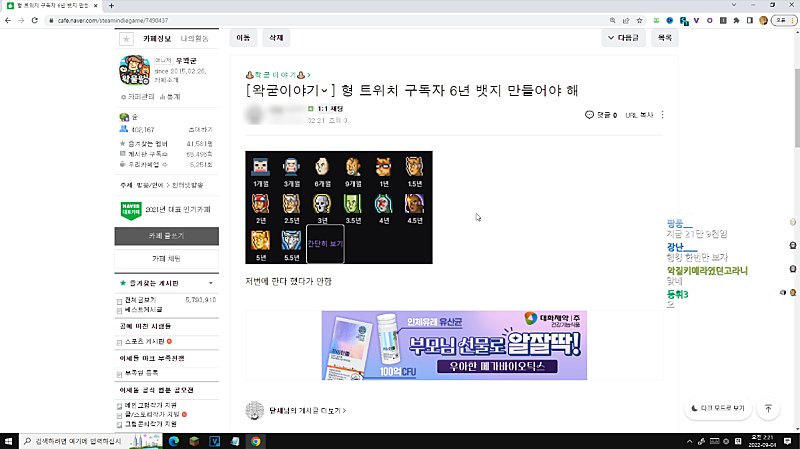Open the browser side panel icon
Viewport: 800px width, 449px height.
749,20
